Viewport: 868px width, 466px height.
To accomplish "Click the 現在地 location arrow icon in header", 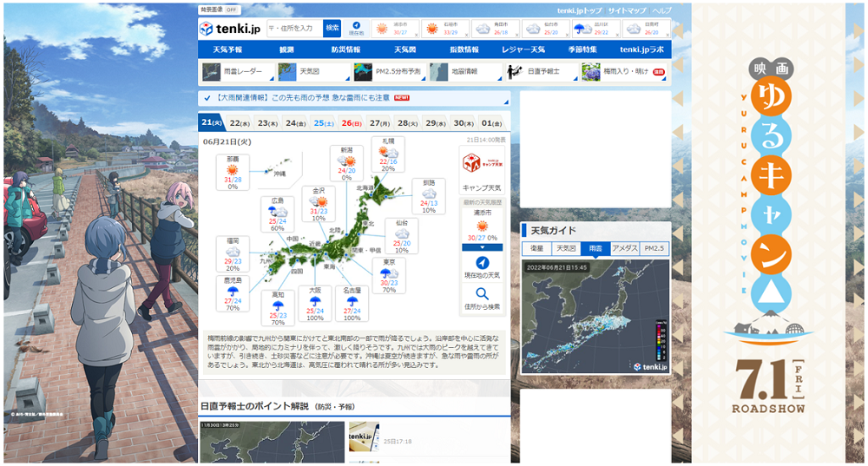I will pos(357,25).
